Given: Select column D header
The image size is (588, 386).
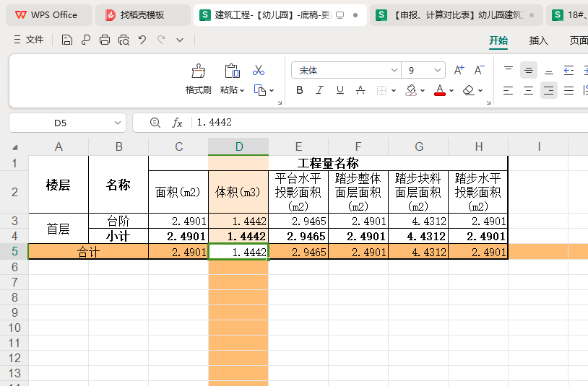Looking at the screenshot, I should [x=238, y=146].
